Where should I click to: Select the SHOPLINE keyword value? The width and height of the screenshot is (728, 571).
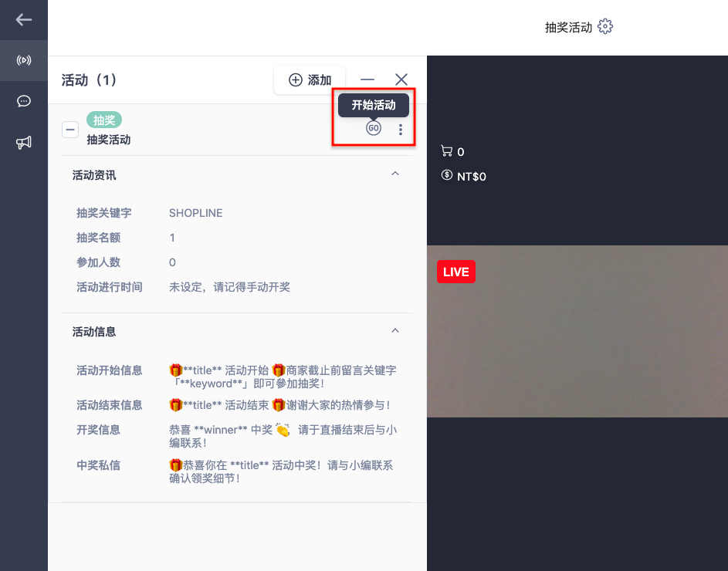(195, 213)
